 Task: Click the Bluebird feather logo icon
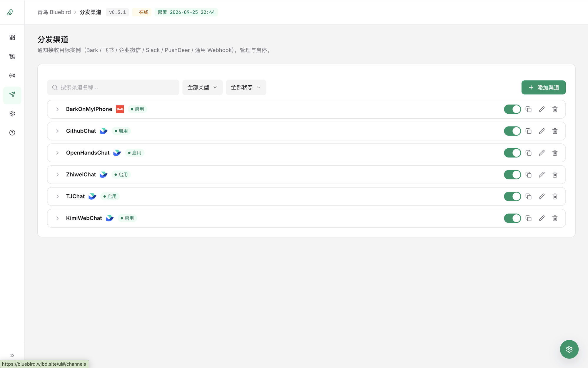(x=10, y=12)
